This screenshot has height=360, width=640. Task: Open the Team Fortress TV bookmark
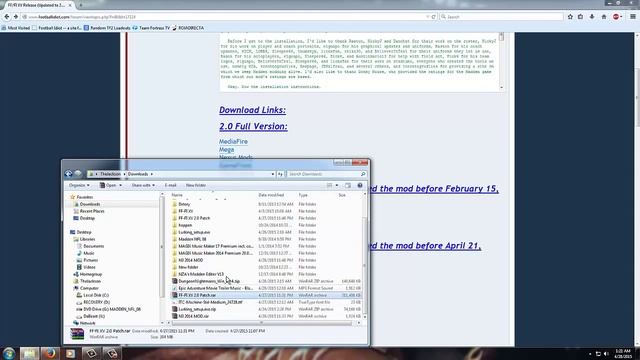pyautogui.click(x=151, y=28)
